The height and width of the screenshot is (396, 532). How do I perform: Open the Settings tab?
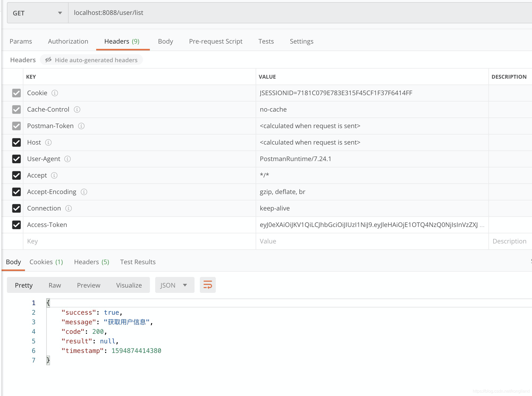coord(302,41)
